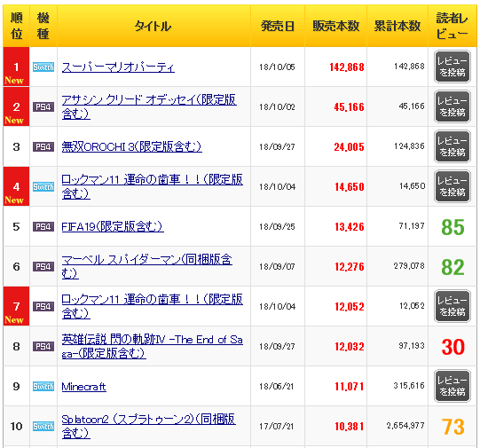Click the 発売日 column header

click(x=278, y=26)
